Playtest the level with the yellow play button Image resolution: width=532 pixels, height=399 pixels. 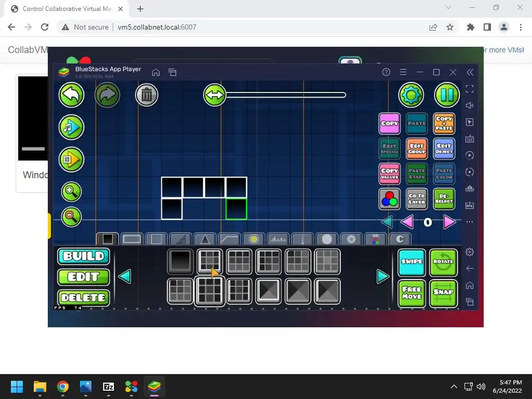click(x=71, y=159)
